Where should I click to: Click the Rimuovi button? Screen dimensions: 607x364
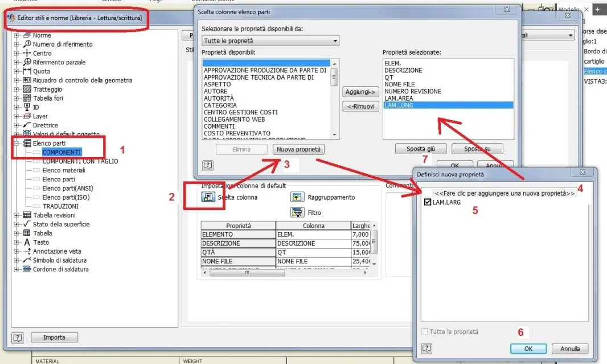[360, 106]
